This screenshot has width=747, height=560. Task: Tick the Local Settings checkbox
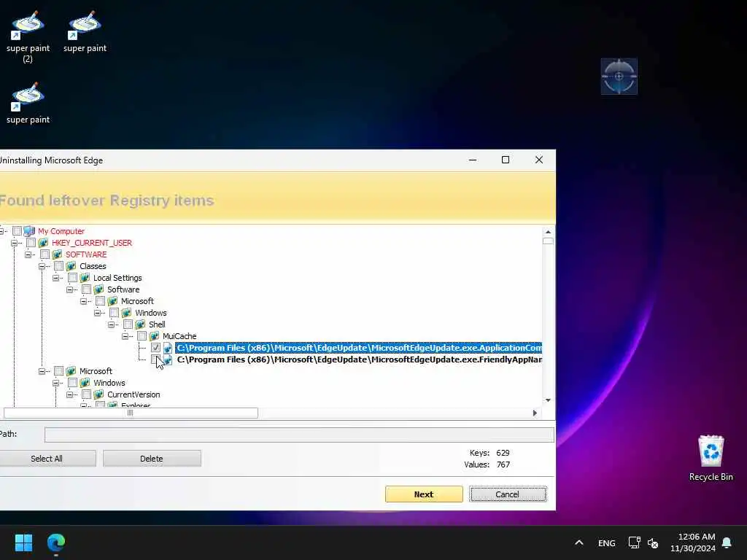[x=72, y=278]
